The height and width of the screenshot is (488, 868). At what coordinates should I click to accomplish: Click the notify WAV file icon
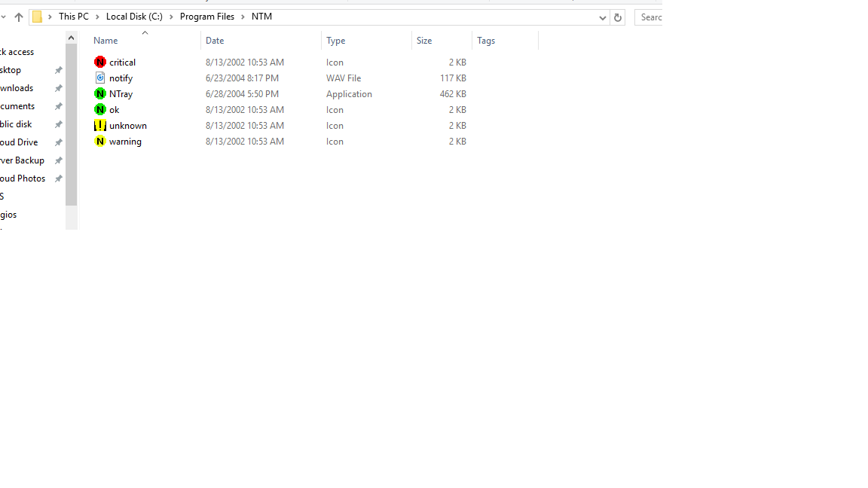tap(100, 78)
